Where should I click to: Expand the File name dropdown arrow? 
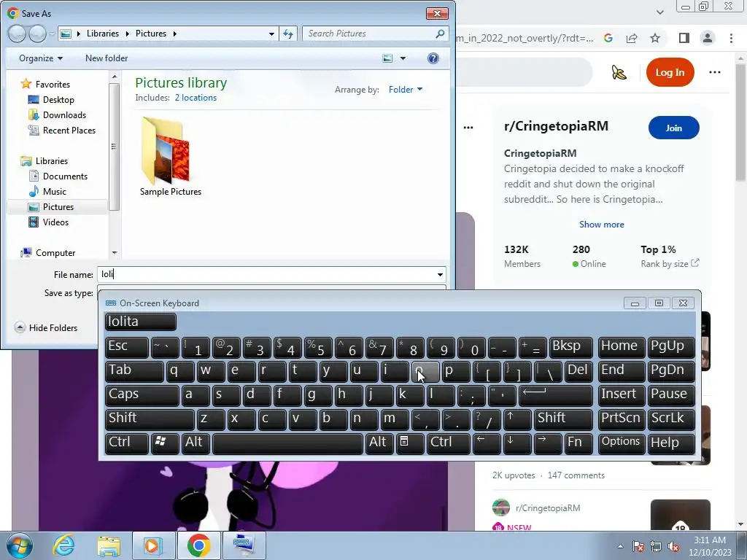(440, 274)
